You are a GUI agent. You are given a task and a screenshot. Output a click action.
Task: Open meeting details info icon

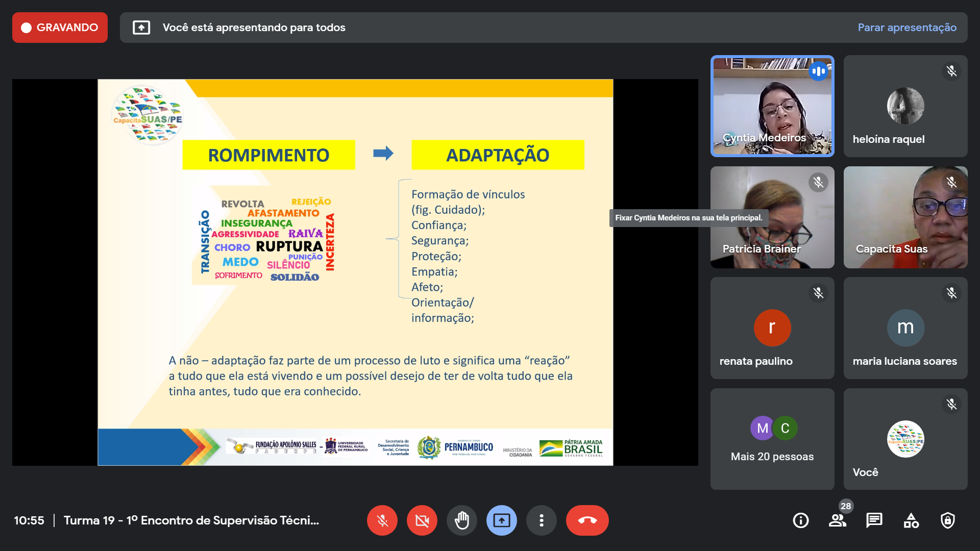click(x=800, y=520)
